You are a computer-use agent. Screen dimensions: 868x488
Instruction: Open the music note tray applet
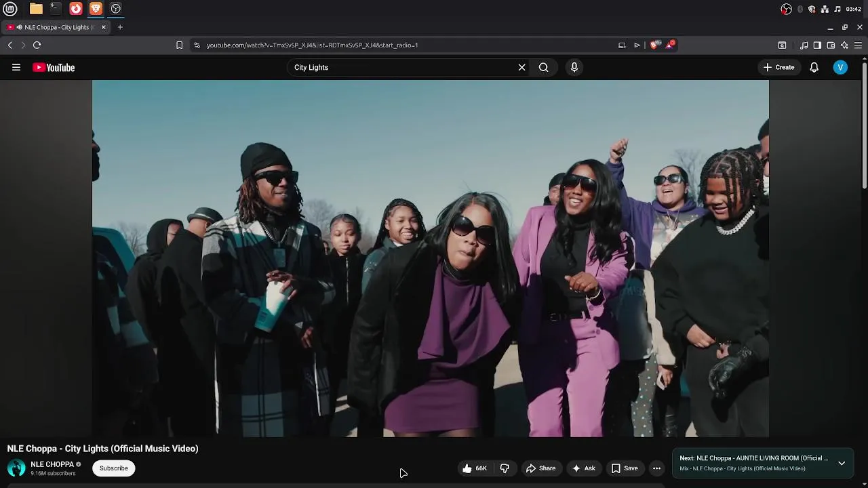point(837,9)
